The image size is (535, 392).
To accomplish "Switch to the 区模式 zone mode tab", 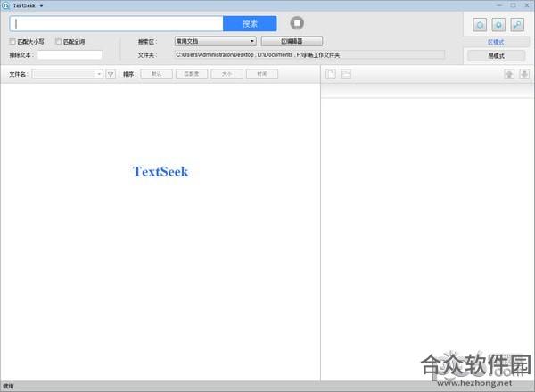I will coord(496,42).
